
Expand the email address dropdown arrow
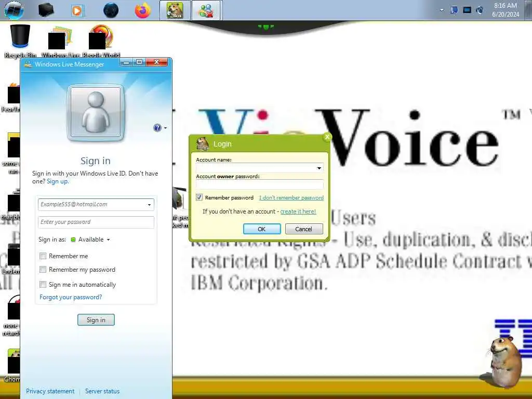click(149, 205)
